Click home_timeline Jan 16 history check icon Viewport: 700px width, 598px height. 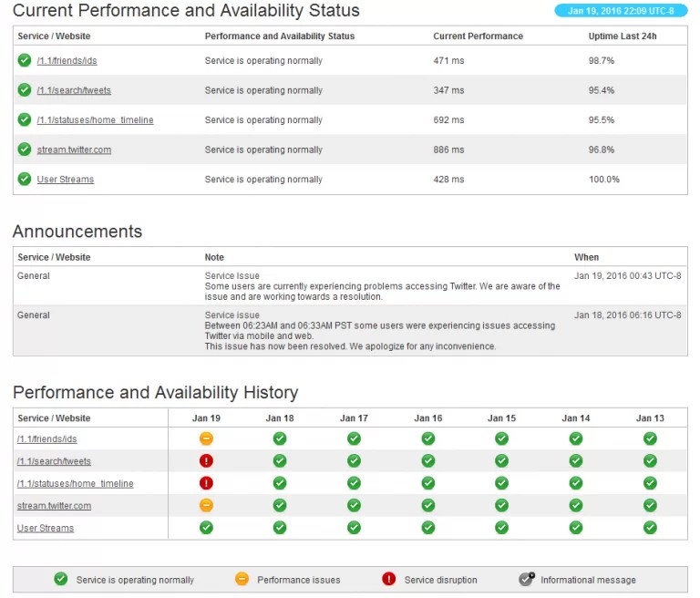pos(428,483)
